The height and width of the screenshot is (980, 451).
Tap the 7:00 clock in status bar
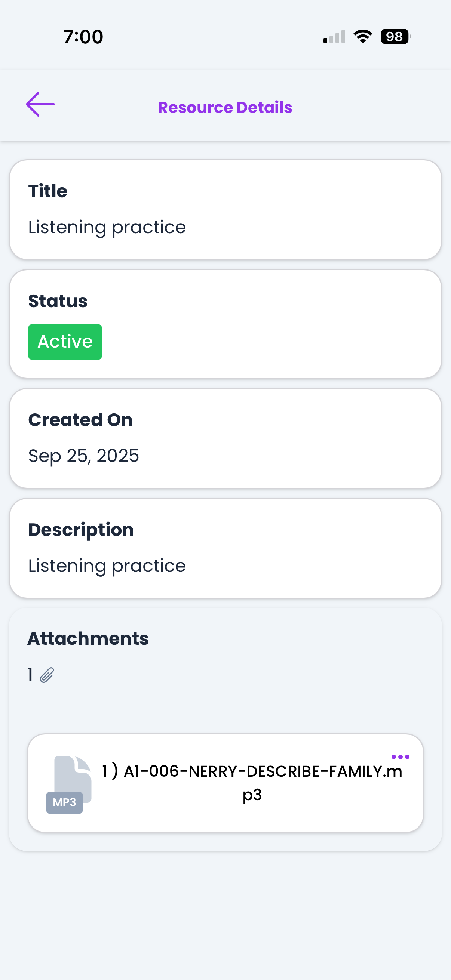pos(83,37)
